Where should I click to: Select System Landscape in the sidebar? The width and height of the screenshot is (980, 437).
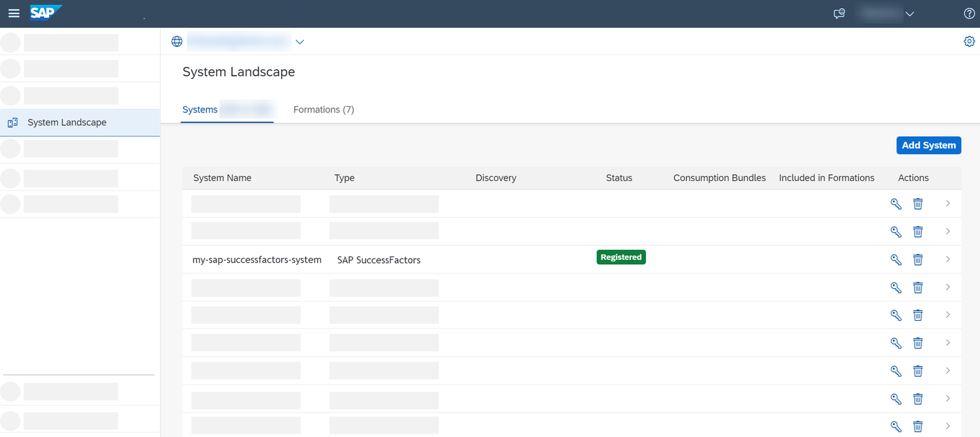click(x=80, y=123)
